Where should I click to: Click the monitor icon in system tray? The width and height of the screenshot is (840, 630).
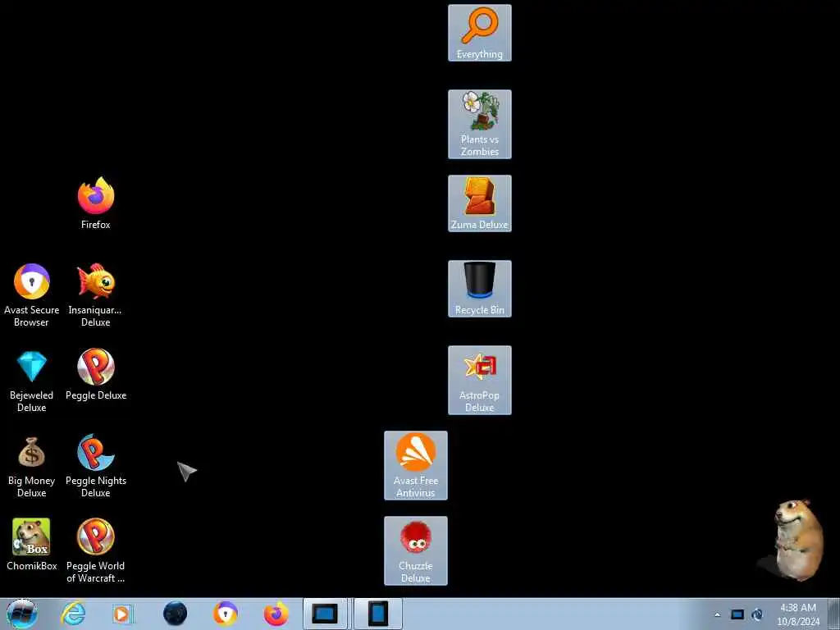[737, 614]
